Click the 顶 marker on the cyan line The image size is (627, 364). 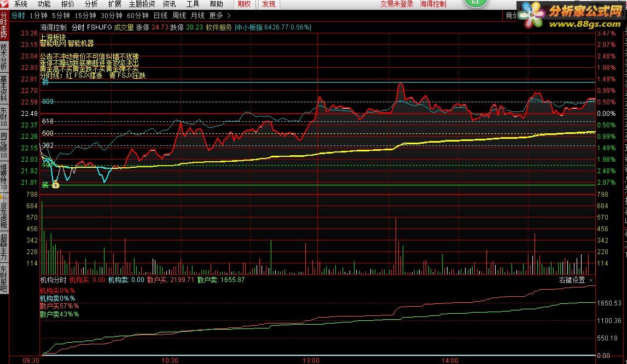pyautogui.click(x=45, y=82)
